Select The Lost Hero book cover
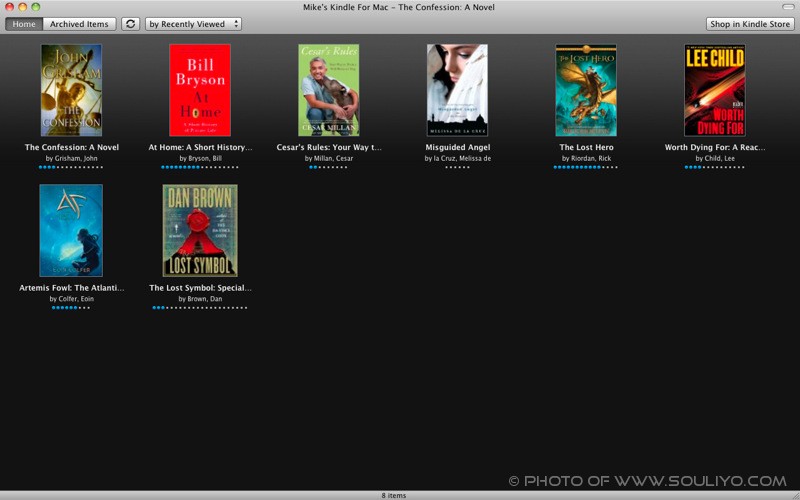The width and height of the screenshot is (800, 500). 586,90
